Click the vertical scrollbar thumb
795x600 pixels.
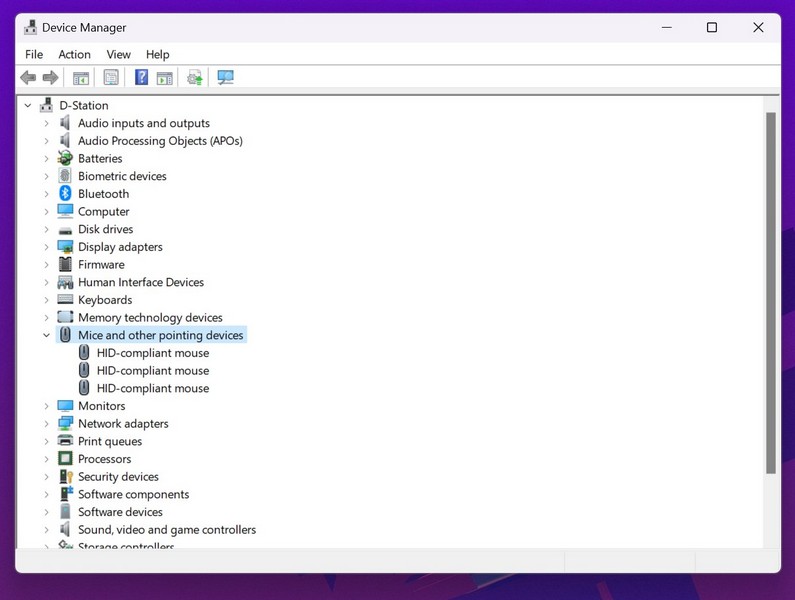pyautogui.click(x=770, y=290)
